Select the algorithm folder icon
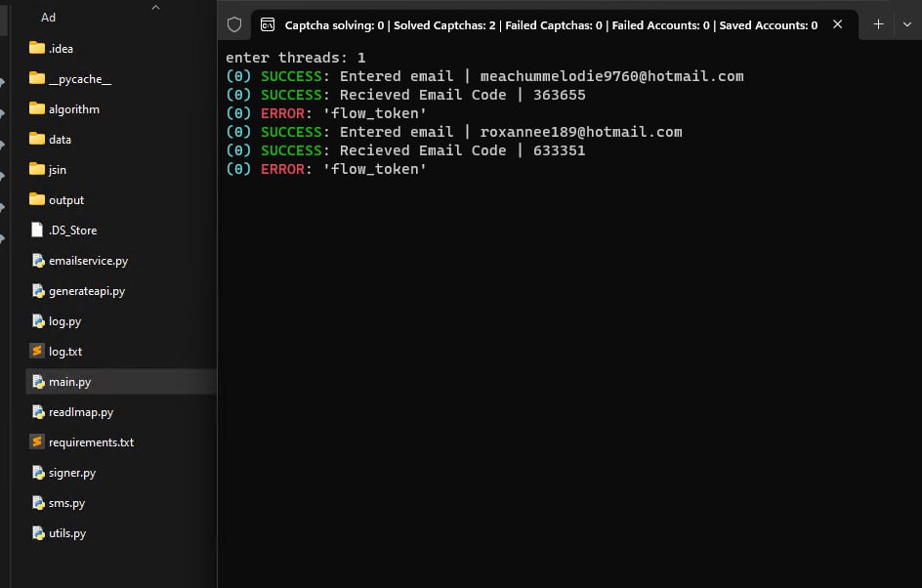 tap(37, 108)
